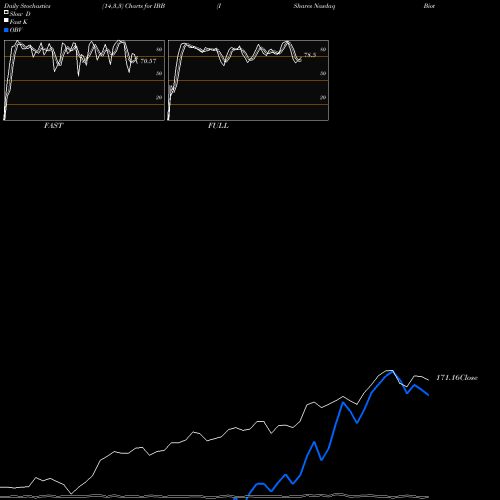Click the blue OBV legend swatch
The width and height of the screenshot is (500, 500).
pyautogui.click(x=6, y=30)
